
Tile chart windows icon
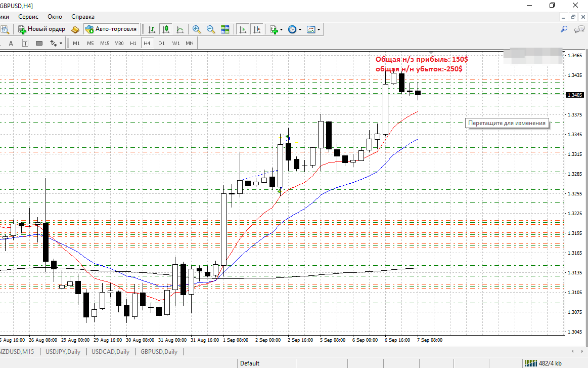pos(225,29)
